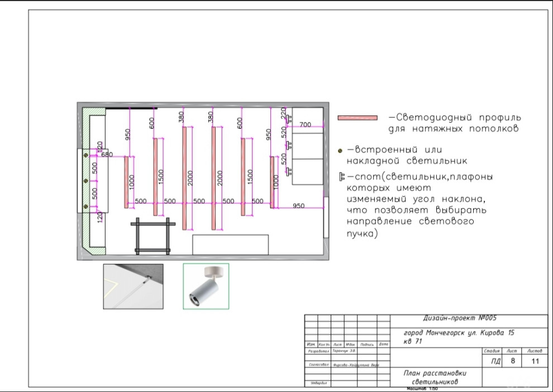Click the 'Разработал' row label
Image resolution: width=553 pixels, height=392 pixels.
click(x=317, y=352)
